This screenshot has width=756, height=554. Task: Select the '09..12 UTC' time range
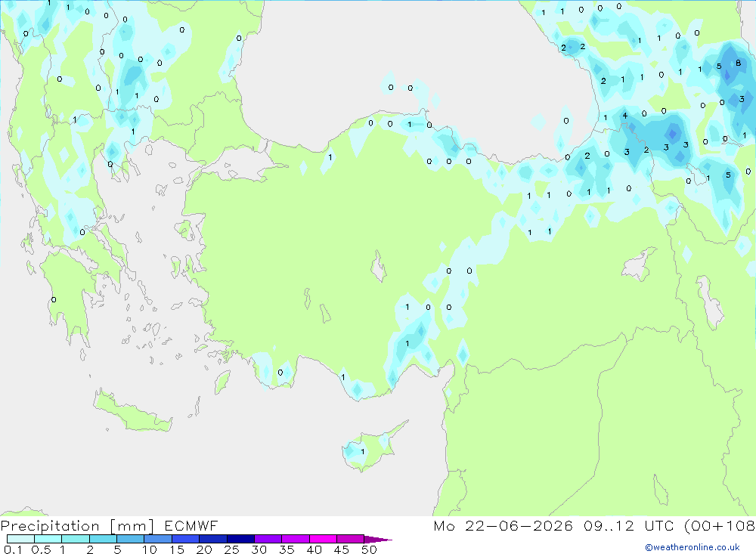(631, 525)
